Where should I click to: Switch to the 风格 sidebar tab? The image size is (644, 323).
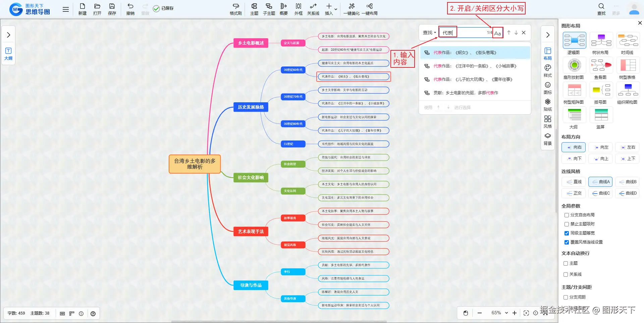[x=548, y=122]
